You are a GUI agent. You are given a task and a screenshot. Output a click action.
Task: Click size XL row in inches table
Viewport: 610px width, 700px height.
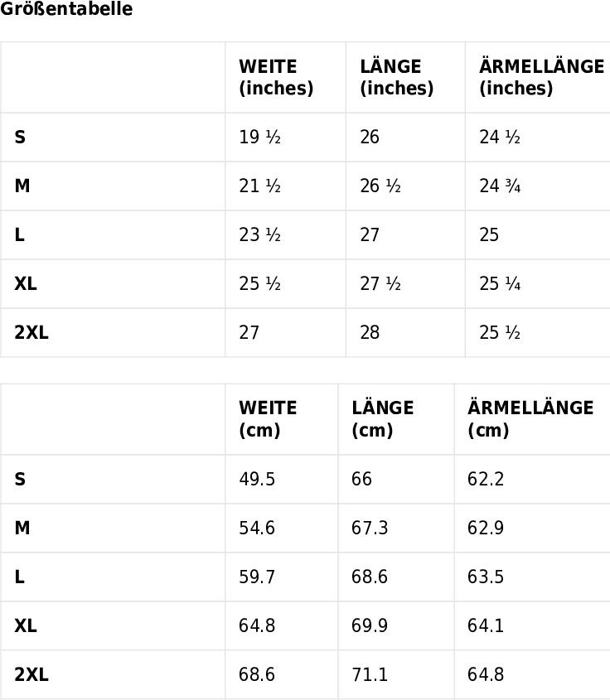(x=305, y=284)
